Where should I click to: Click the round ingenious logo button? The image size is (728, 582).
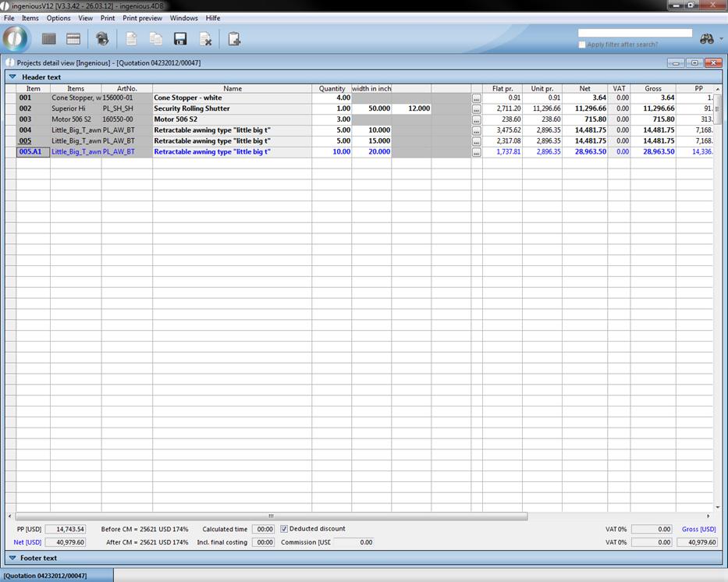click(x=16, y=39)
